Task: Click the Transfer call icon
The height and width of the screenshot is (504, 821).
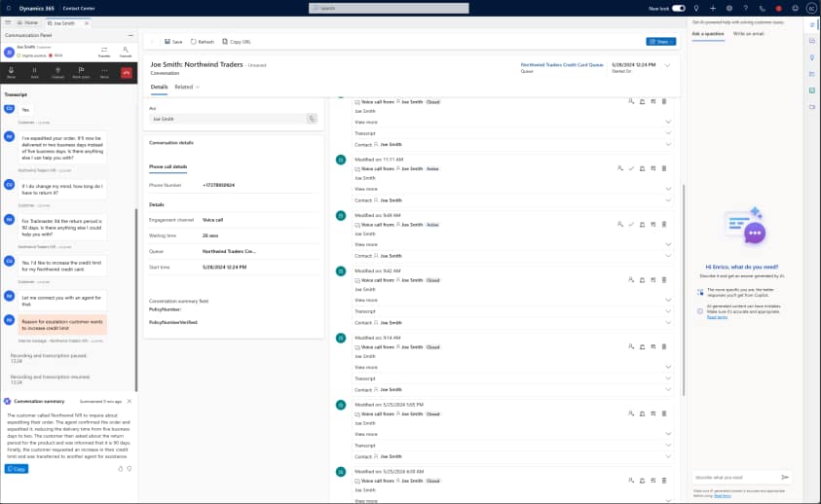Action: (x=104, y=54)
